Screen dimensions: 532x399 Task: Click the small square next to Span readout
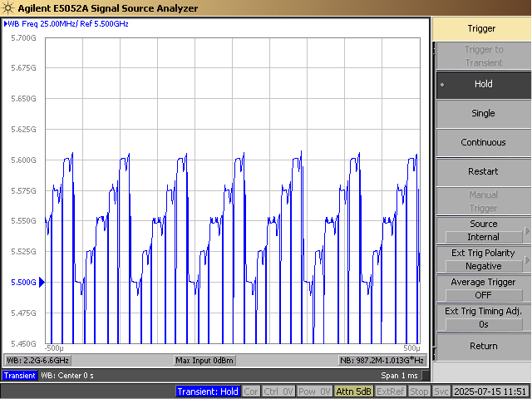click(x=425, y=376)
